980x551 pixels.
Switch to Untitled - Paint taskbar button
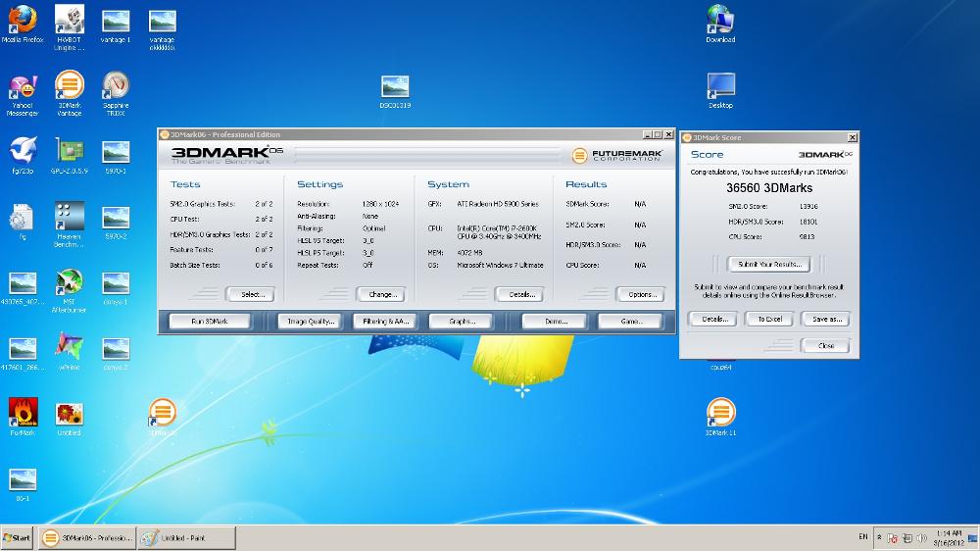(186, 538)
